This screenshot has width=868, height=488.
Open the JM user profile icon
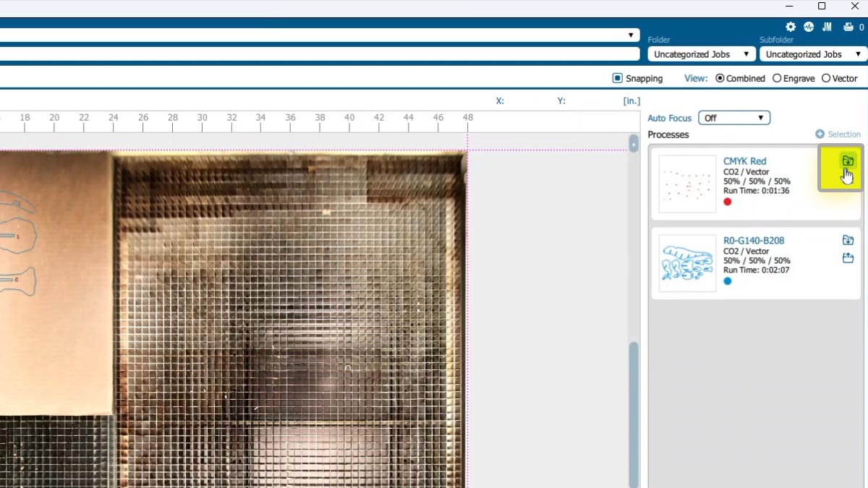[827, 27]
